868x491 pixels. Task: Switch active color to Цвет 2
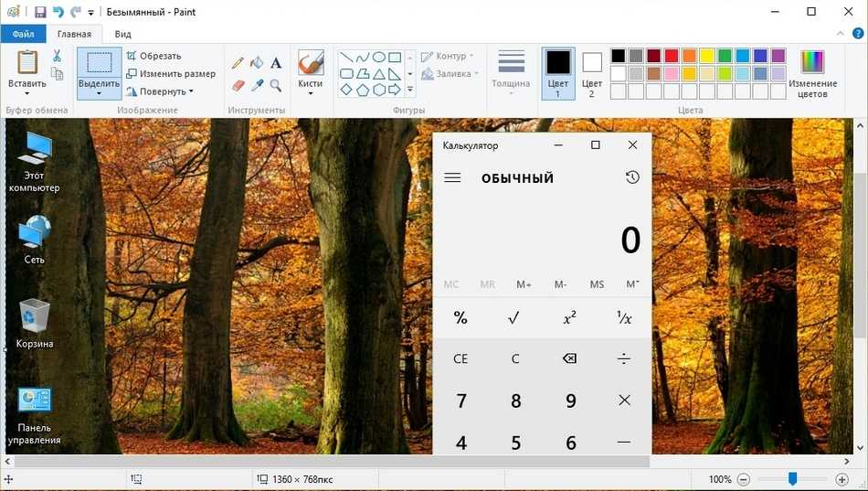591,73
